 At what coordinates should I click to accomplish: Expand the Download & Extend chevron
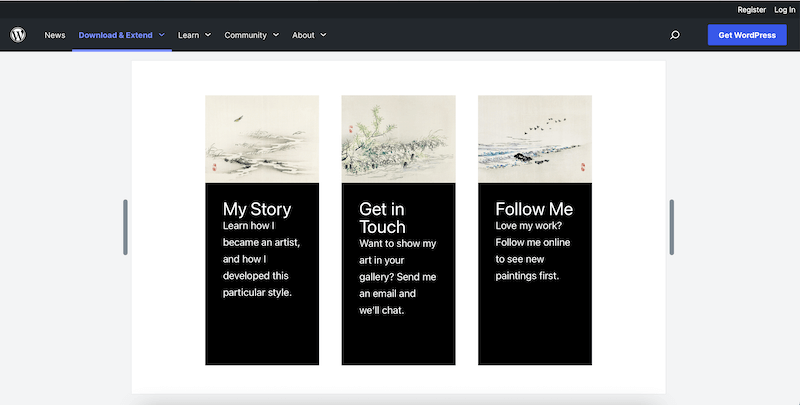pyautogui.click(x=162, y=35)
